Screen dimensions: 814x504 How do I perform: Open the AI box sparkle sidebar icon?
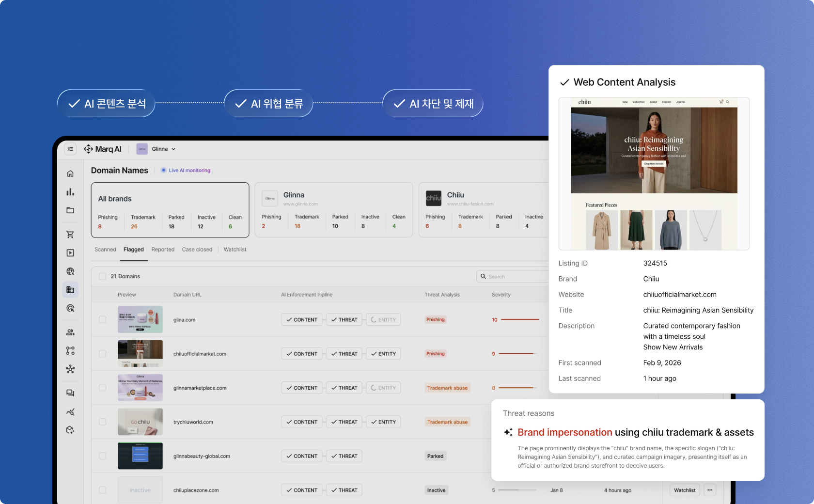pos(70,430)
